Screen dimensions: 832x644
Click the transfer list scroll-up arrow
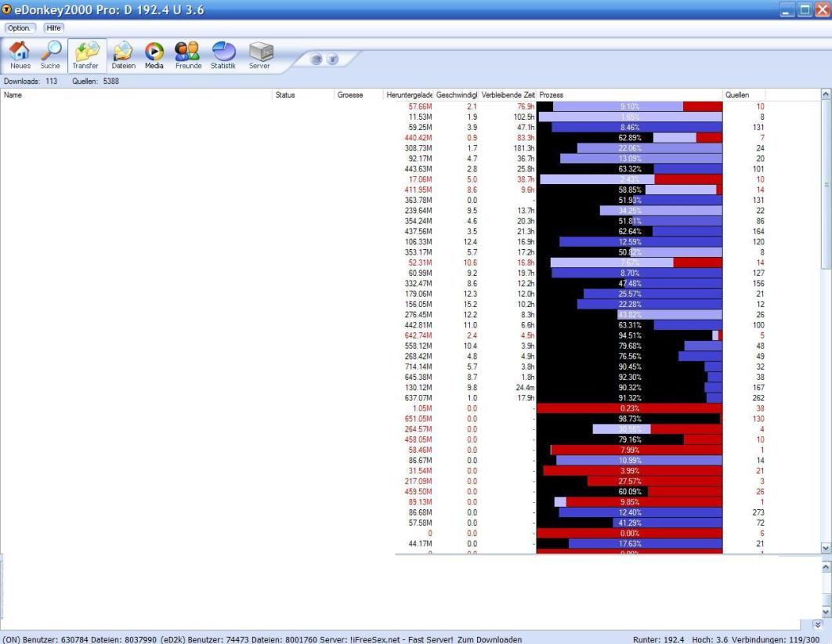coord(827,95)
